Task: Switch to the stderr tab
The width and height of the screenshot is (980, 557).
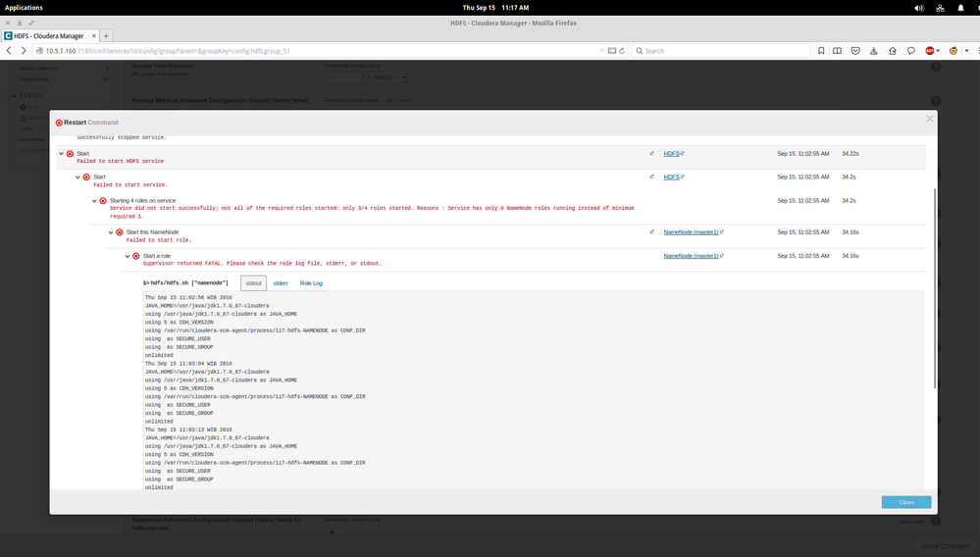Action: coord(281,283)
